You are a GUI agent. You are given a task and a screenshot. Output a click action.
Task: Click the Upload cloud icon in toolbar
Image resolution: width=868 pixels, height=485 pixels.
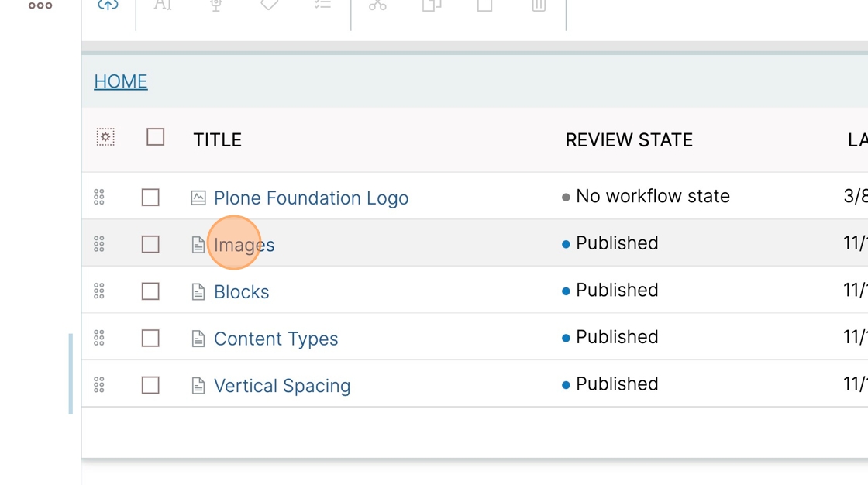point(108,5)
